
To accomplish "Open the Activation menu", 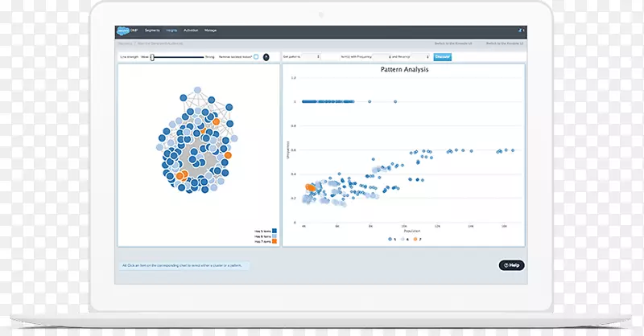I will [192, 30].
